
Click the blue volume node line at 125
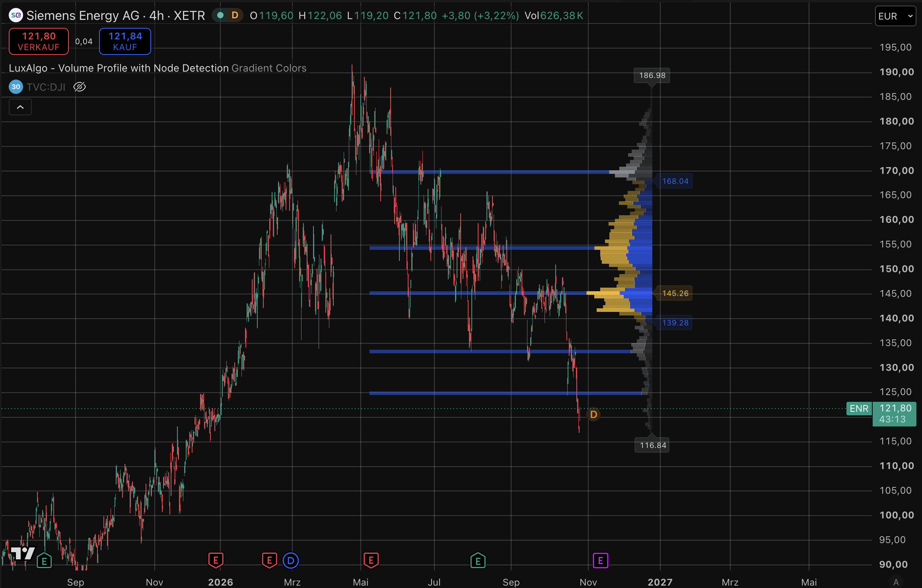(x=505, y=393)
